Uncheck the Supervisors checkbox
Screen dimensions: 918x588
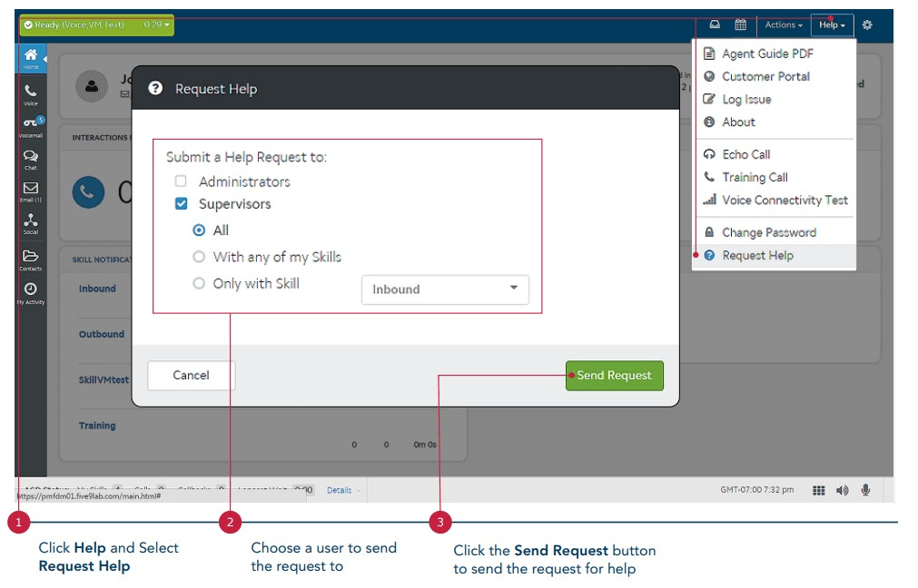(x=181, y=204)
